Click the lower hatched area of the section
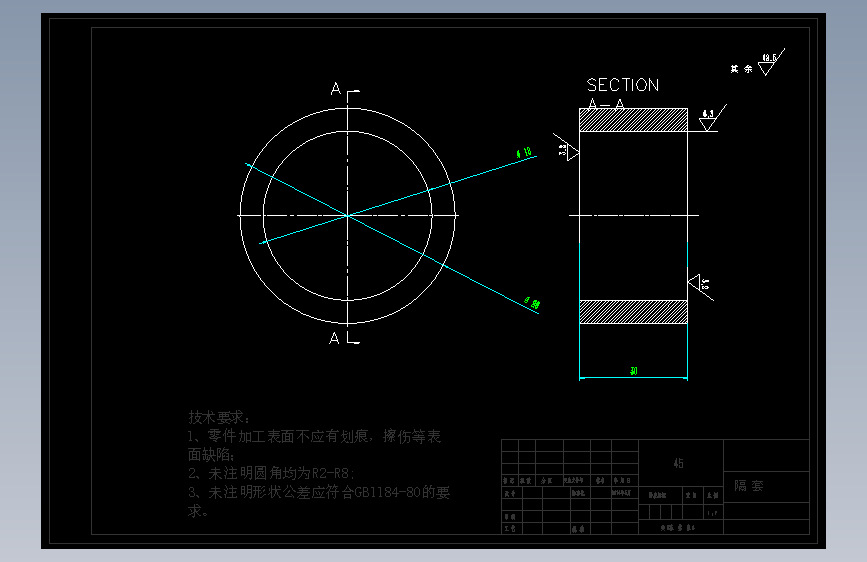This screenshot has height=562, width=867. tap(633, 312)
